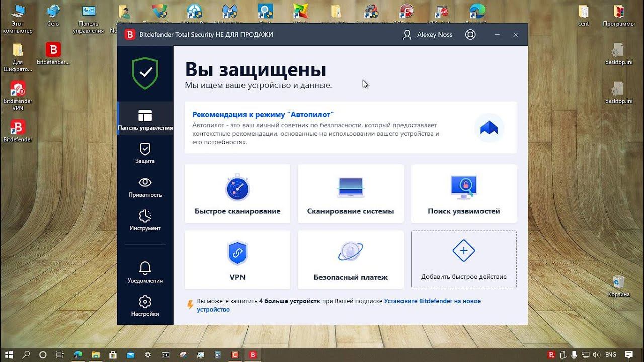
Task: Click the green shield protection status icon
Action: pos(145,73)
